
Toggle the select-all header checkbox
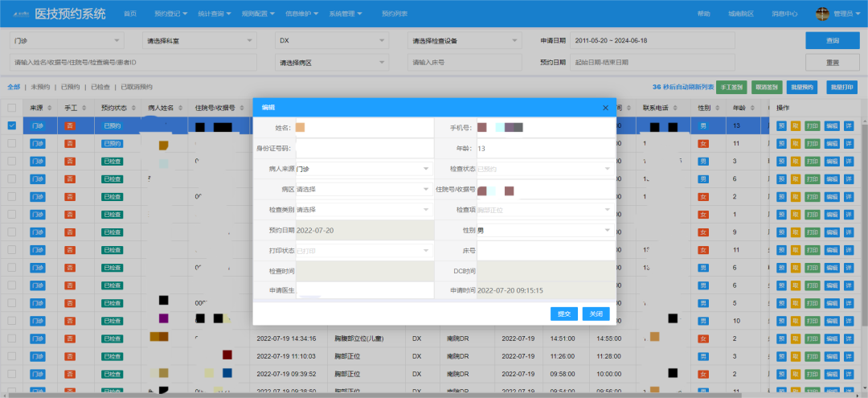[11, 108]
